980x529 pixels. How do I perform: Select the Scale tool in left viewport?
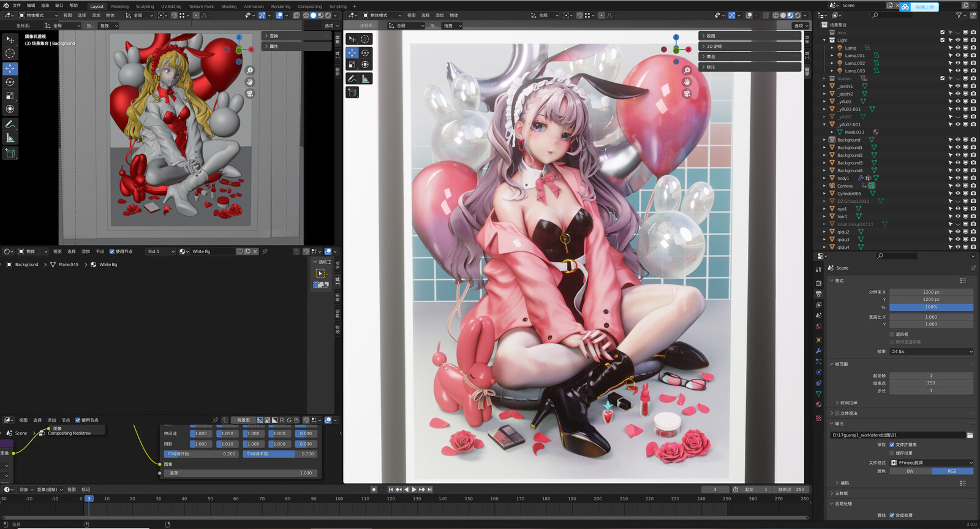pyautogui.click(x=10, y=95)
